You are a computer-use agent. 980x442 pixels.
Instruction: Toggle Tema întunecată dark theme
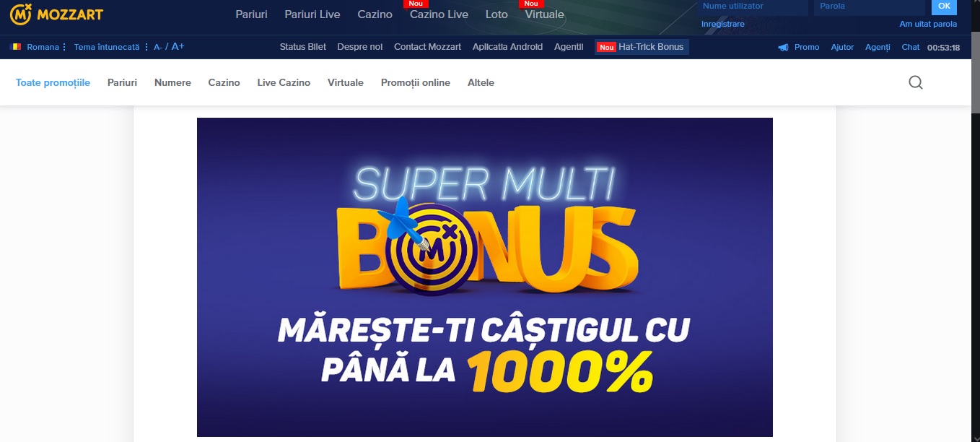tap(107, 47)
